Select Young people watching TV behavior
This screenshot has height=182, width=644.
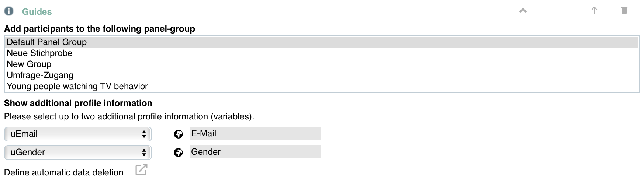[322, 86]
